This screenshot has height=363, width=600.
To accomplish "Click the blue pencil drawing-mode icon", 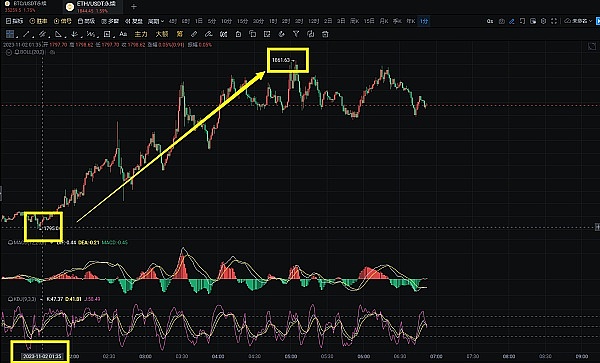I will [x=512, y=21].
